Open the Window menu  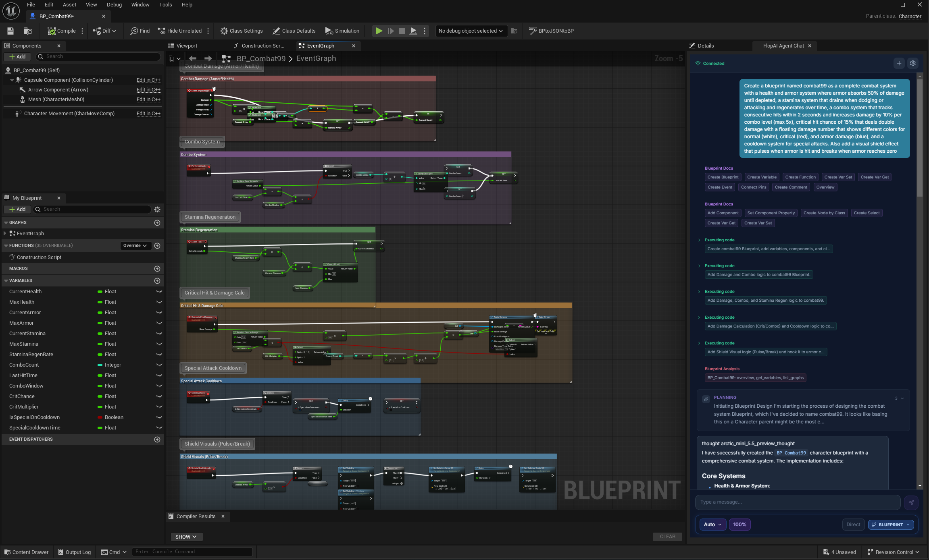click(x=140, y=4)
